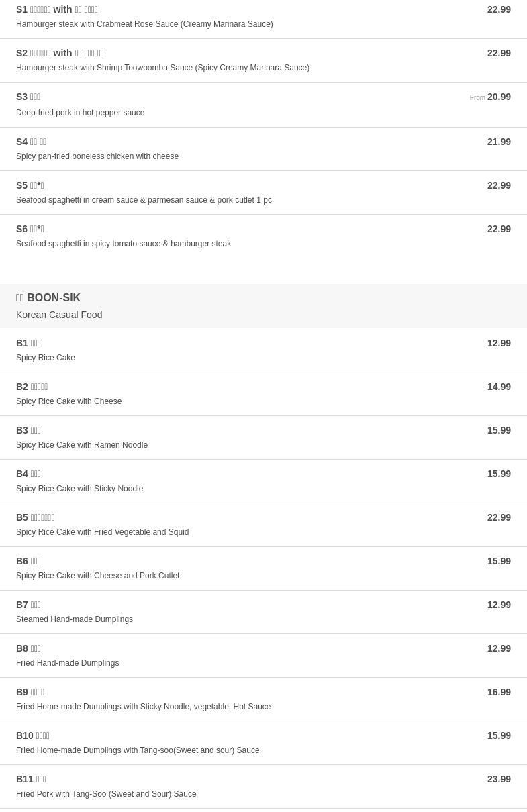This screenshot has height=812, width=527.
Task: Click B11 Fried Pork with Tang-Soo Sauce
Action: (263, 786)
